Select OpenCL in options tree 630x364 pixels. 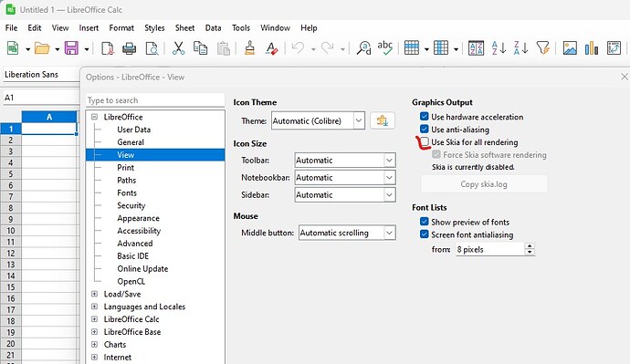pyautogui.click(x=131, y=281)
